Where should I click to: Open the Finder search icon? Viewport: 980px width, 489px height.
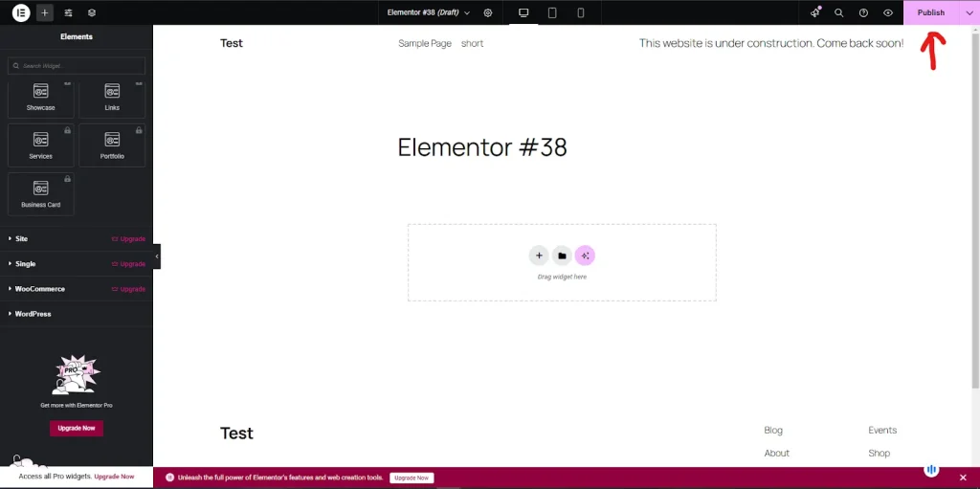coord(838,12)
